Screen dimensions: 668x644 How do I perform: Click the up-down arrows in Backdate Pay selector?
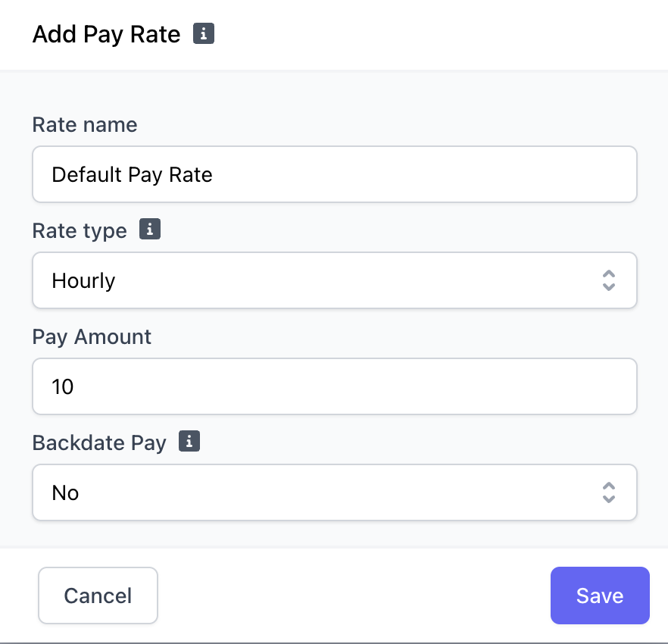click(608, 492)
